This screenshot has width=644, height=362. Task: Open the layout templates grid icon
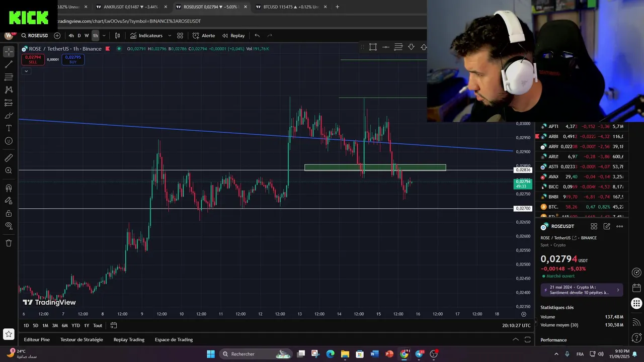point(180,36)
